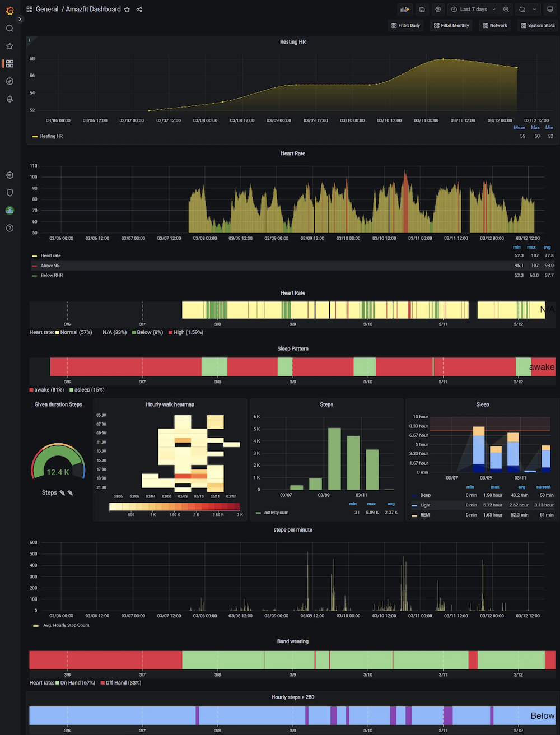This screenshot has width=560, height=735.
Task: Toggle asleep (15%) legend item
Action: [x=86, y=390]
